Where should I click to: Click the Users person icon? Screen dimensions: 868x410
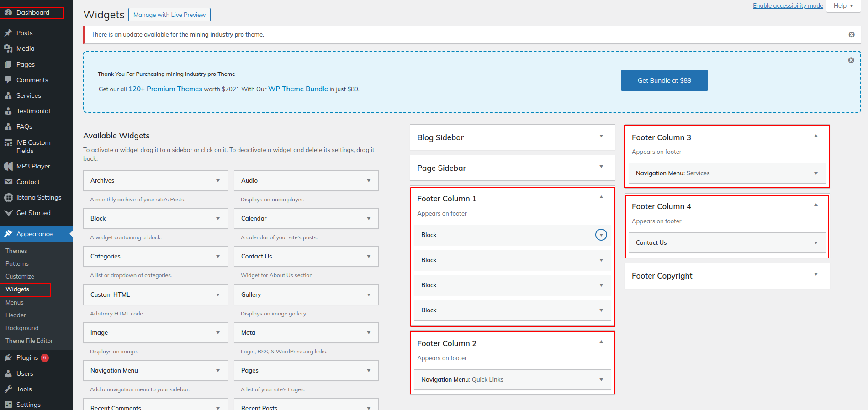pyautogui.click(x=8, y=373)
